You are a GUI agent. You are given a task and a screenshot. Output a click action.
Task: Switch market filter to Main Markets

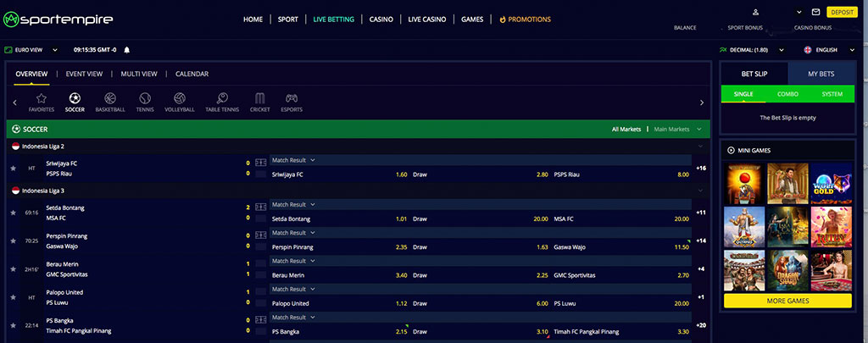point(671,129)
